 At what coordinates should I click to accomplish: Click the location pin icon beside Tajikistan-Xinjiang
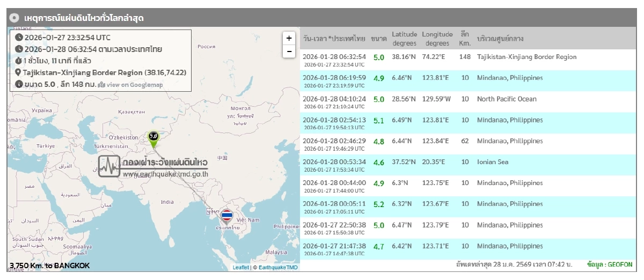coord(19,72)
